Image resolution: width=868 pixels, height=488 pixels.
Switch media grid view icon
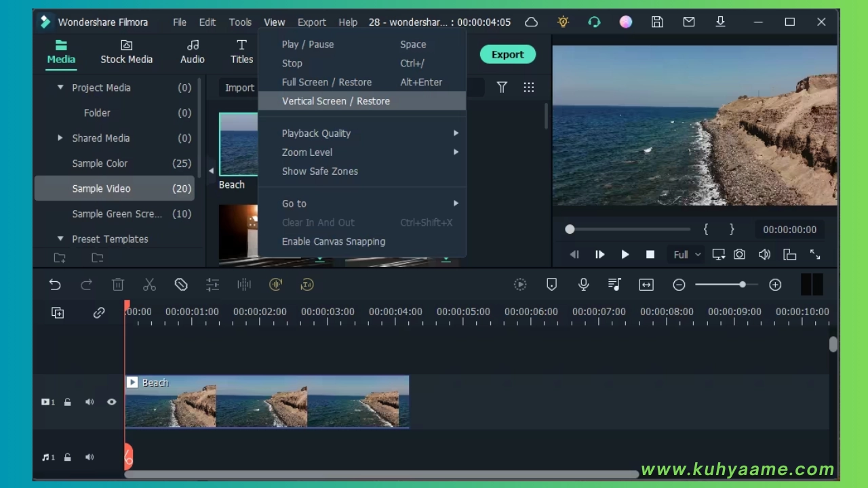529,87
